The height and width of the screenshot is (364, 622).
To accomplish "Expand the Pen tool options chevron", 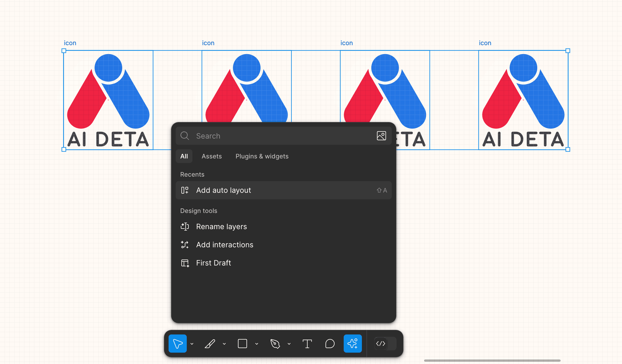I will click(x=289, y=344).
